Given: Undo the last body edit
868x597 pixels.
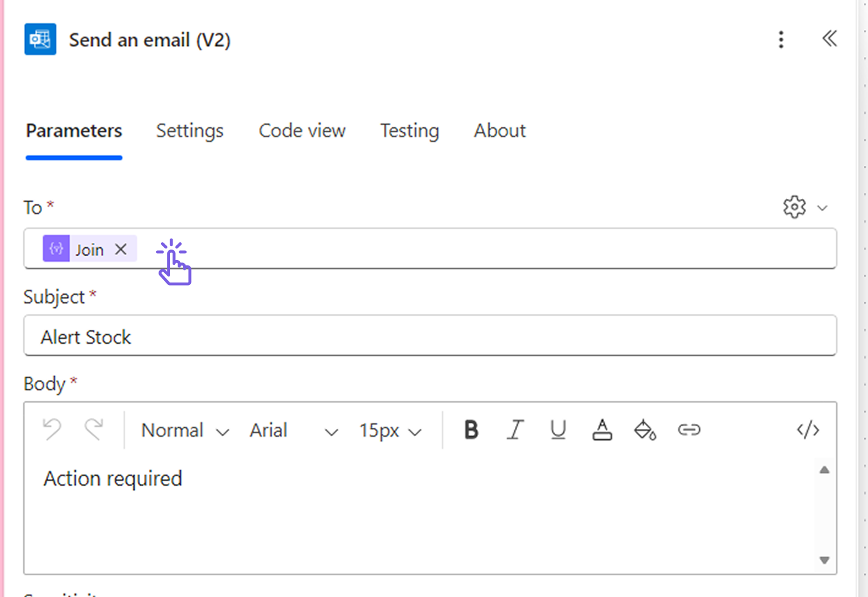Looking at the screenshot, I should point(52,430).
